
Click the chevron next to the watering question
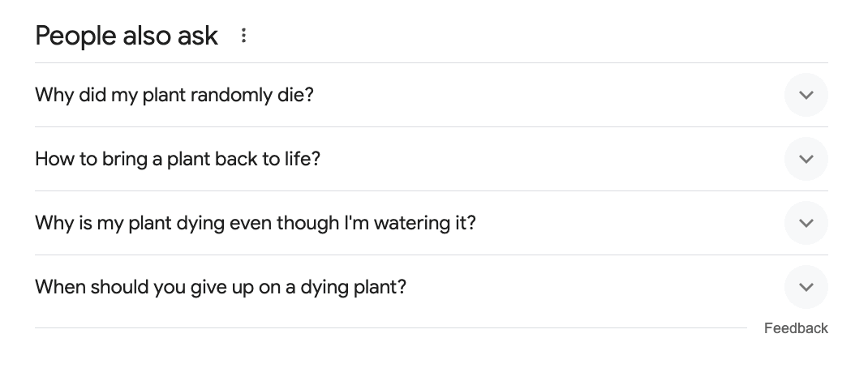coord(806,223)
